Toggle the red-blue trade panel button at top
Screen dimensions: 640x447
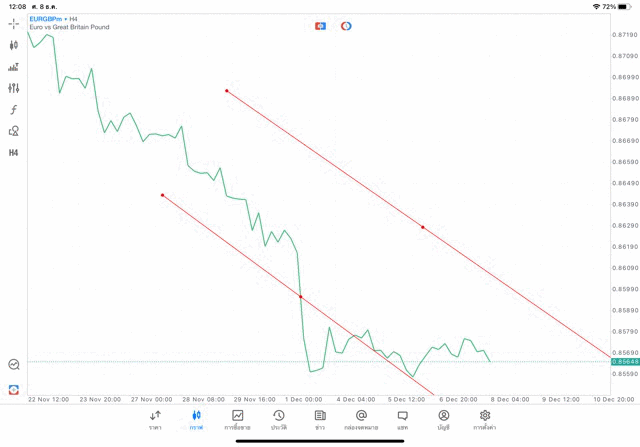tap(320, 26)
